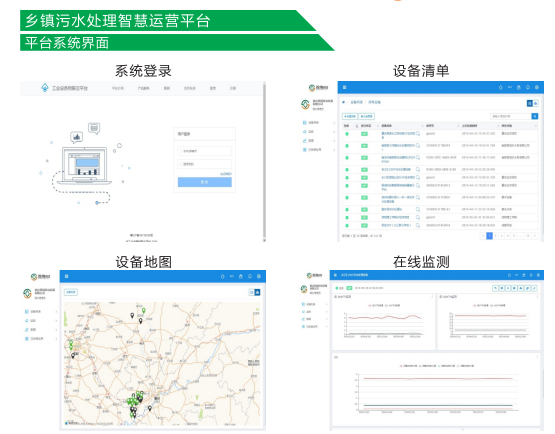Click the search icon button in device list
The width and height of the screenshot is (555, 434).
(534, 116)
